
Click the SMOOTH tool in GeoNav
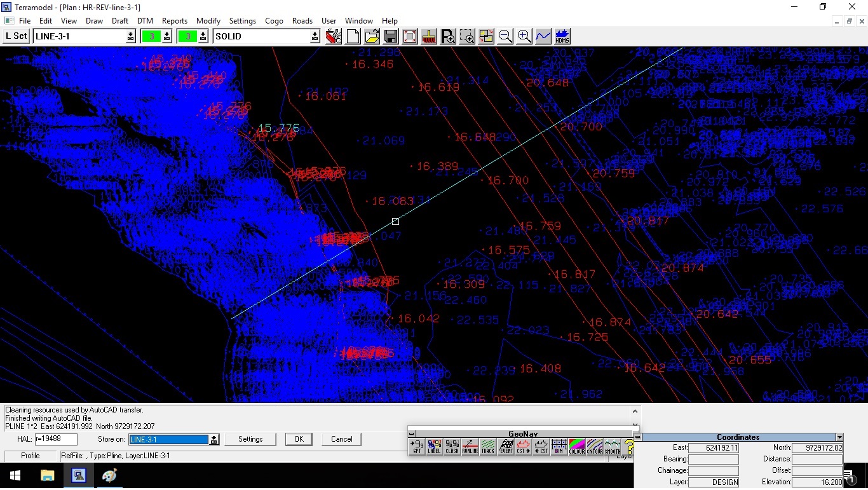click(x=611, y=446)
